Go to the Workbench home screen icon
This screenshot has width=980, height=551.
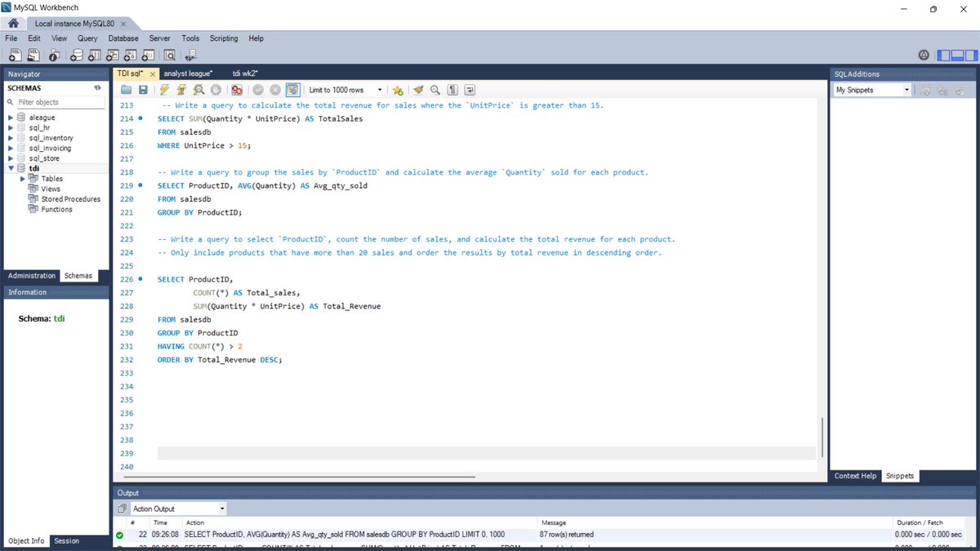(14, 24)
